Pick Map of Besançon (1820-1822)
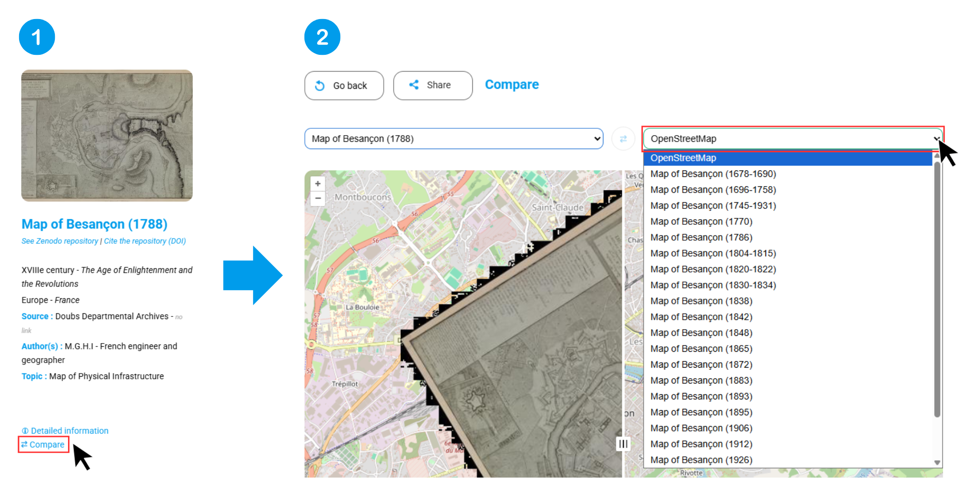The image size is (980, 490). point(788,269)
